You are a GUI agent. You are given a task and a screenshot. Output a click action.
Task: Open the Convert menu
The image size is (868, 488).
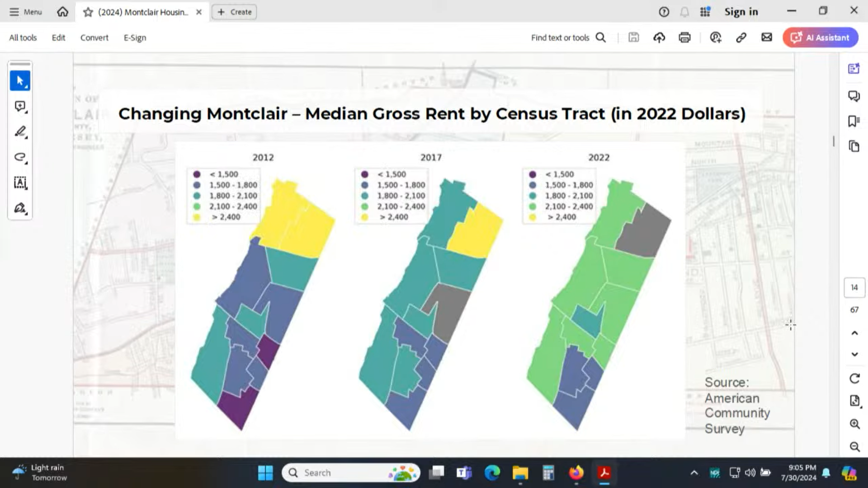tap(94, 38)
